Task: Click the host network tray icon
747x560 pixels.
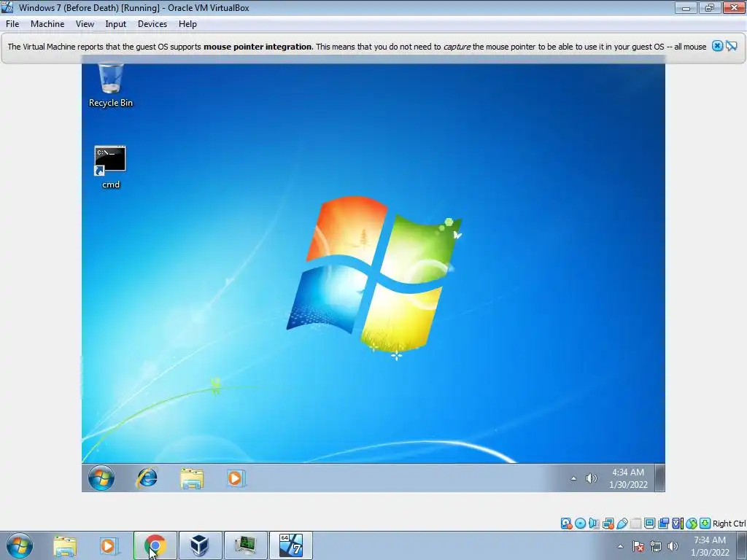Action: pyautogui.click(x=656, y=546)
